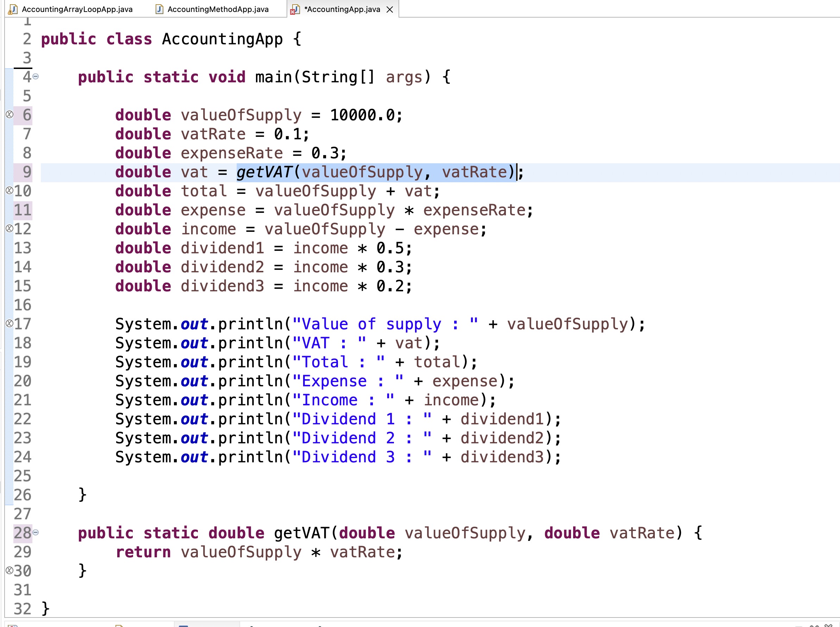The image size is (840, 627).
Task: Close the AccountingApp.java editor tab
Action: click(x=390, y=9)
